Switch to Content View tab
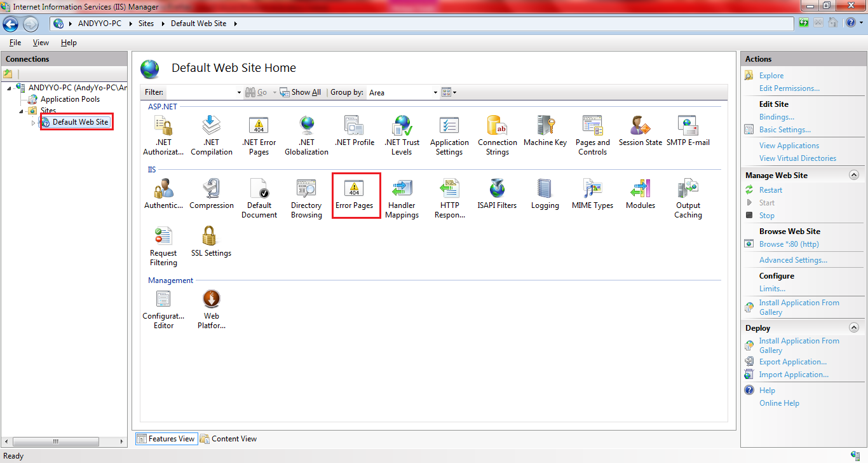The width and height of the screenshot is (868, 463). coord(228,439)
